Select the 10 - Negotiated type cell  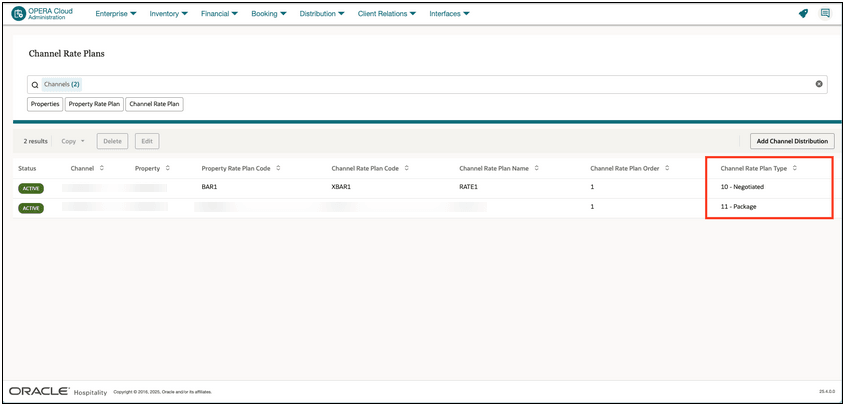coord(743,187)
